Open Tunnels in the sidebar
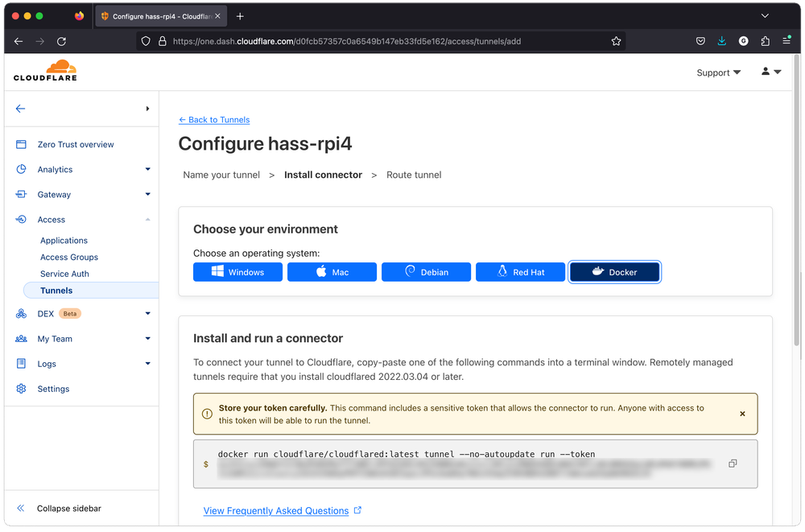Screen dimensions: 805x532 click(56, 291)
